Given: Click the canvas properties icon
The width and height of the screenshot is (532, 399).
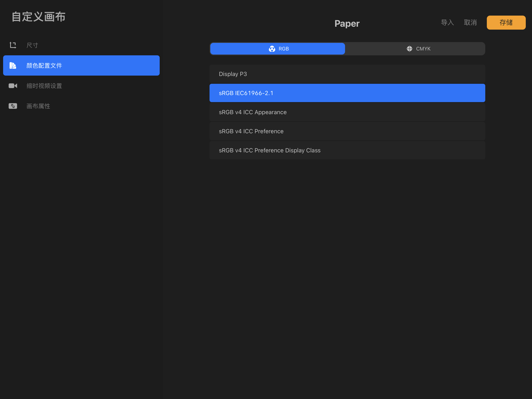Looking at the screenshot, I should 13,106.
